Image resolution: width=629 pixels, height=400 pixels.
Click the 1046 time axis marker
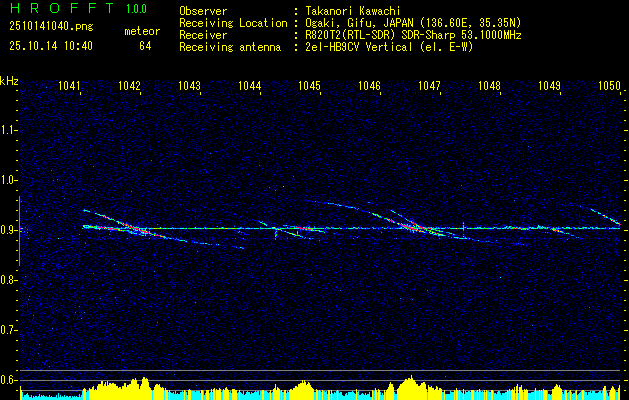coord(369,85)
